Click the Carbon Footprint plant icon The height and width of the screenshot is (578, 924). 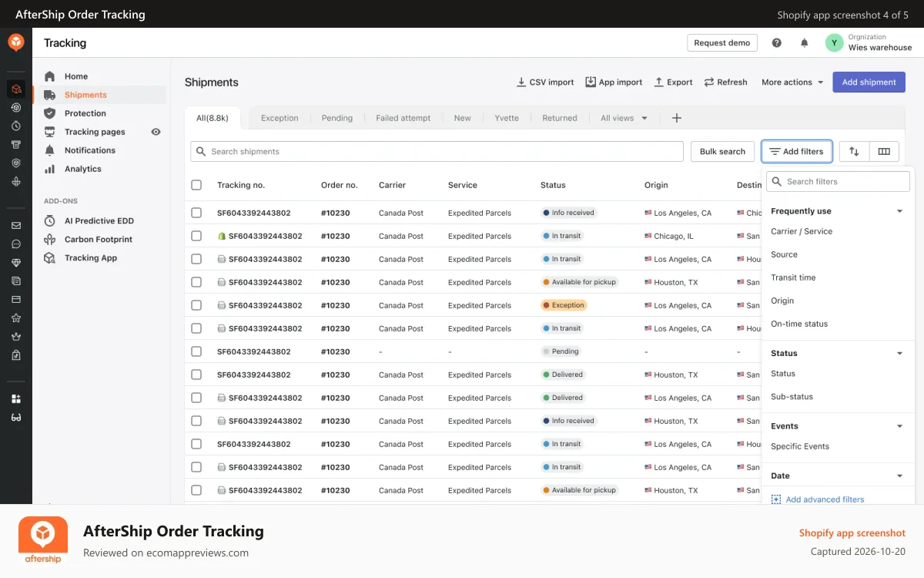point(50,239)
